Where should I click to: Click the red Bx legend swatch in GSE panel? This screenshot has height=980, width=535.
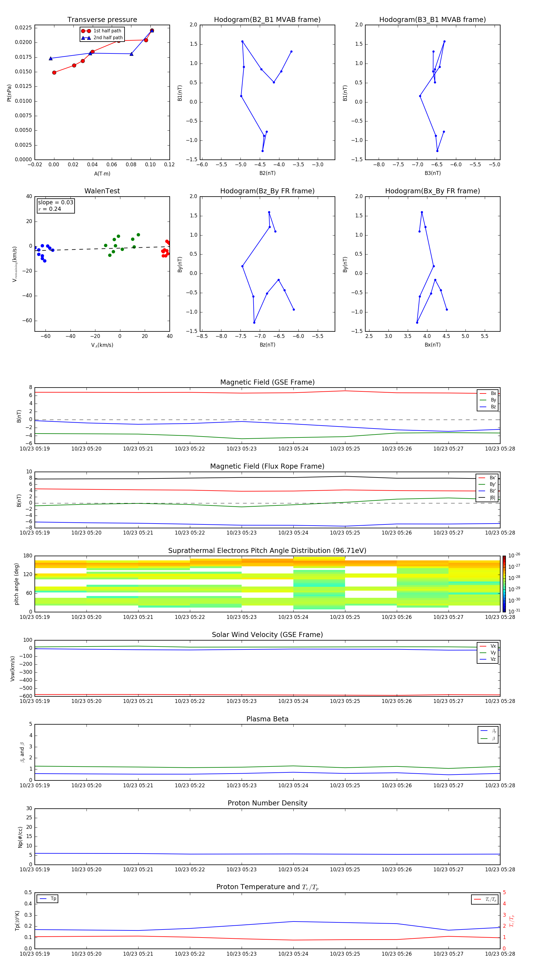[483, 393]
